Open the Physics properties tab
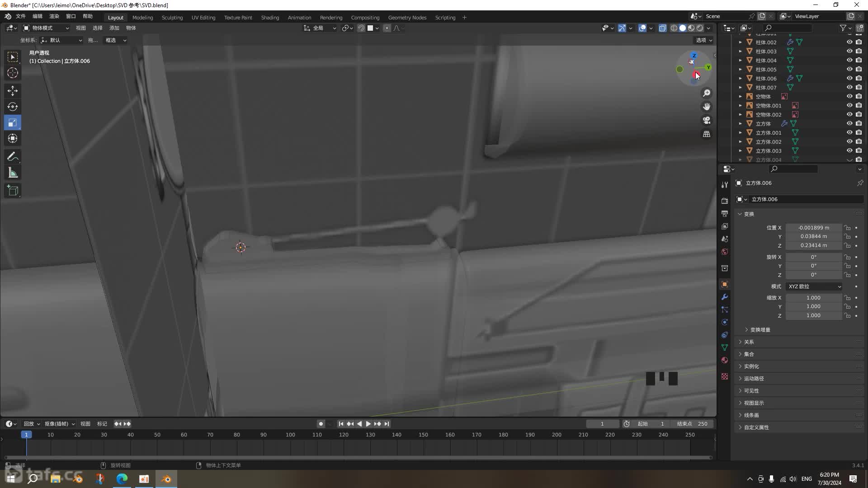The image size is (868, 488). tap(725, 322)
